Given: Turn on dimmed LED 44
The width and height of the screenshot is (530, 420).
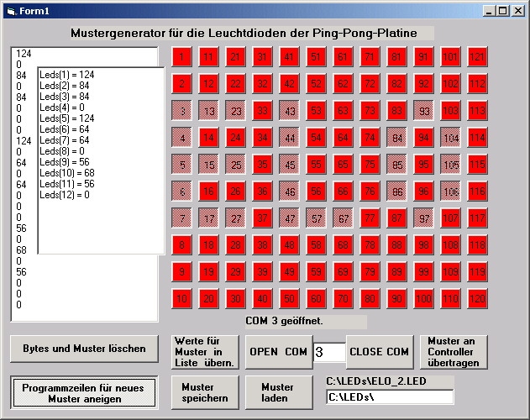Looking at the screenshot, I should pyautogui.click(x=290, y=138).
